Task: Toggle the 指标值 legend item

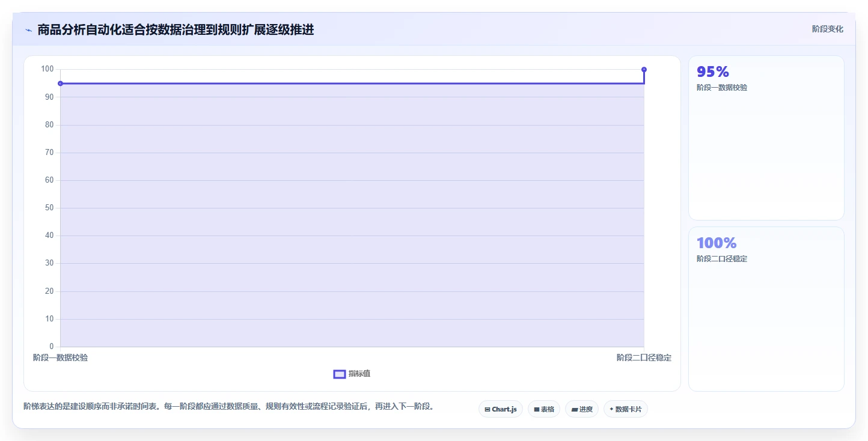Action: click(352, 374)
